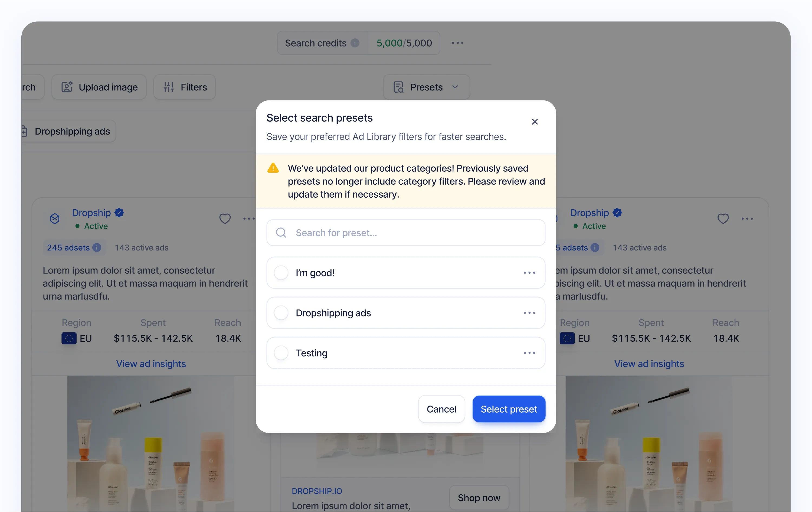Click the EU flag icon in left card
The height and width of the screenshot is (512, 812).
(x=69, y=338)
